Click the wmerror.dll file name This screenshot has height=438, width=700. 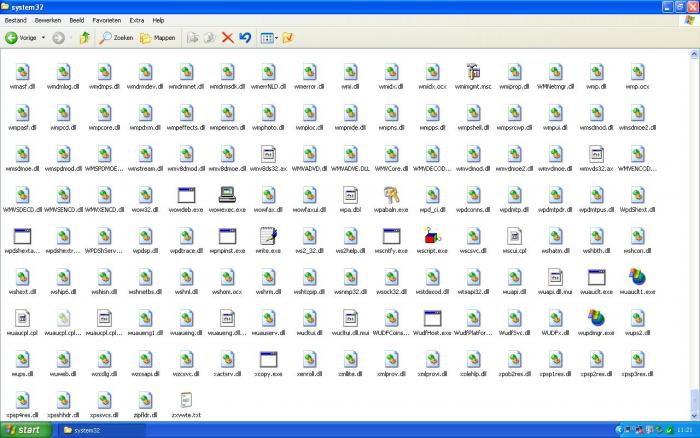pos(309,87)
